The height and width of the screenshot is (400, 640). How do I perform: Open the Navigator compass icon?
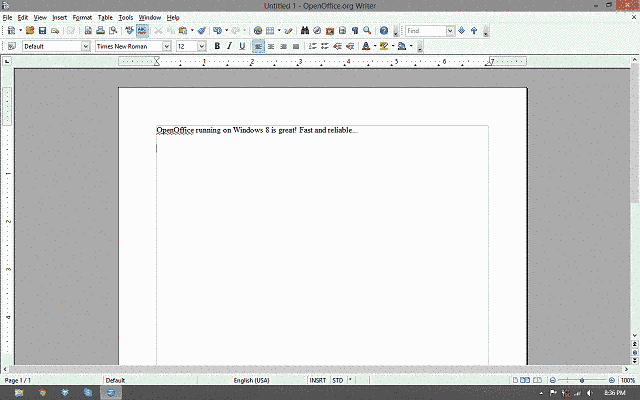pyautogui.click(x=317, y=31)
